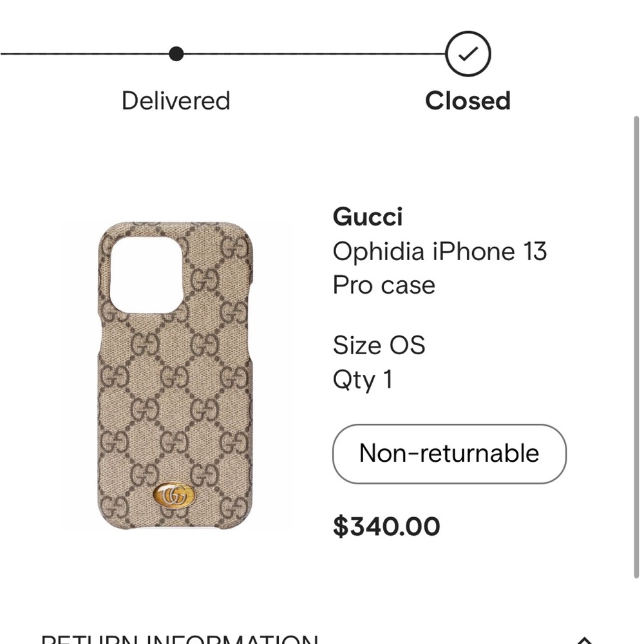Select the Closed label in the tracker

pyautogui.click(x=468, y=100)
